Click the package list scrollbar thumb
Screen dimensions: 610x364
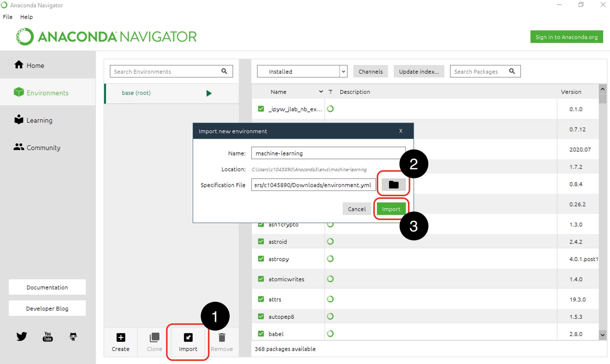pos(602,99)
